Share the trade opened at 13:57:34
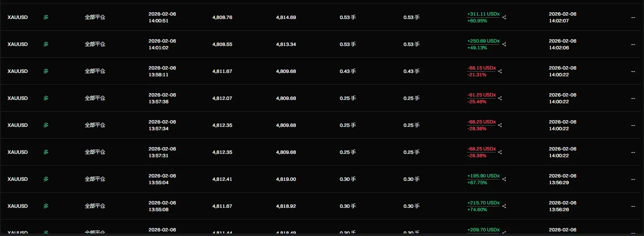This screenshot has height=236, width=644. (x=500, y=125)
